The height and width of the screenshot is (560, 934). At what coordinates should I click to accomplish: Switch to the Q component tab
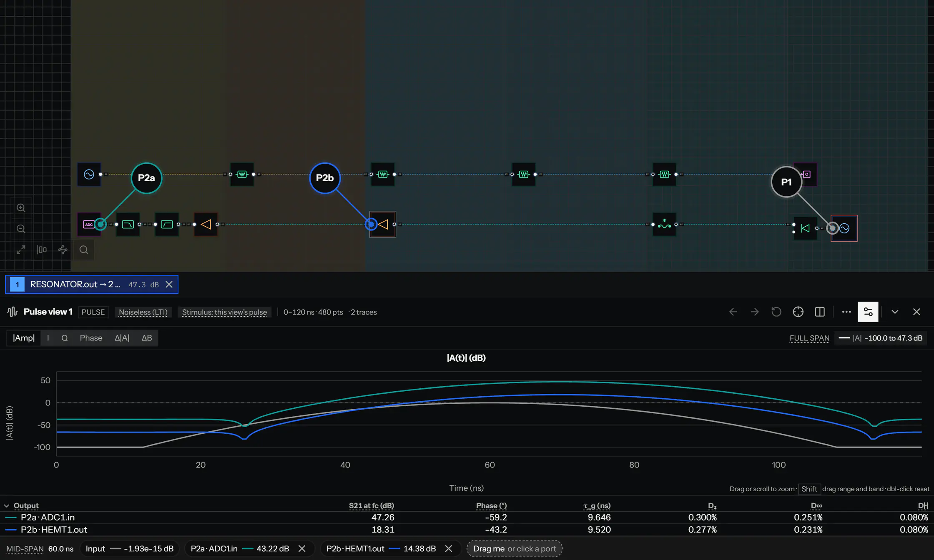65,337
